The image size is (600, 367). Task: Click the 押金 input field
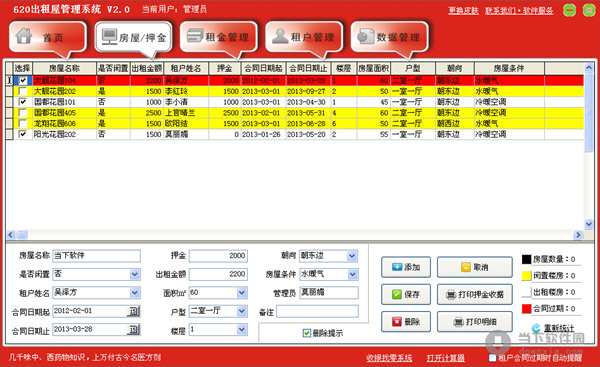pyautogui.click(x=218, y=256)
